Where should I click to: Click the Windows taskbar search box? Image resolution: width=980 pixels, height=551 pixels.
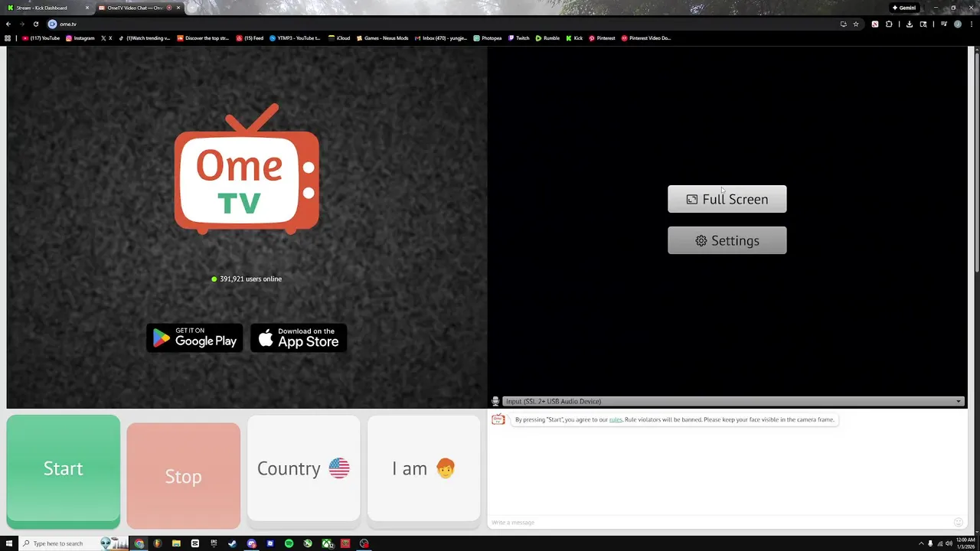(74, 543)
